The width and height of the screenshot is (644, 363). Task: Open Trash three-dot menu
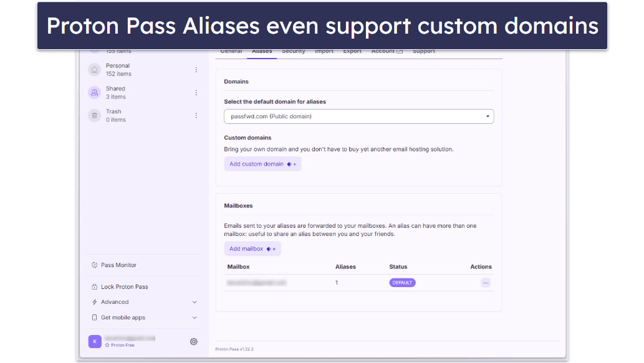click(x=196, y=116)
